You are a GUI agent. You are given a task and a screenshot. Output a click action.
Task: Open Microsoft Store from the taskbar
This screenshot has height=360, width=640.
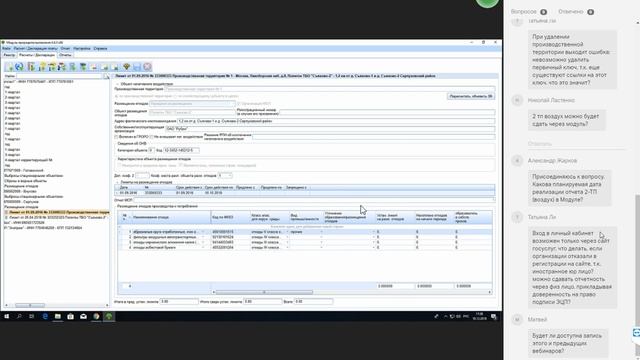click(x=71, y=316)
